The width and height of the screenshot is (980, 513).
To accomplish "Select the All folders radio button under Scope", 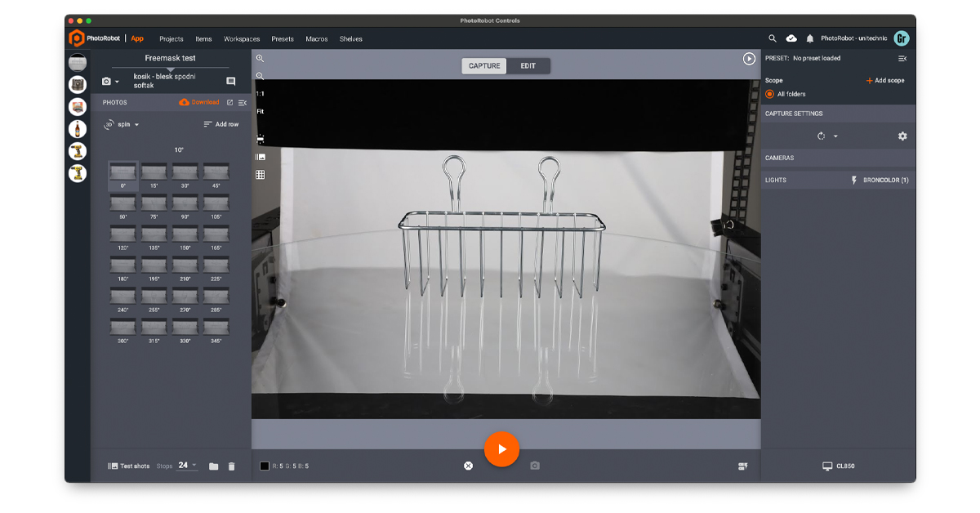I will click(x=768, y=93).
